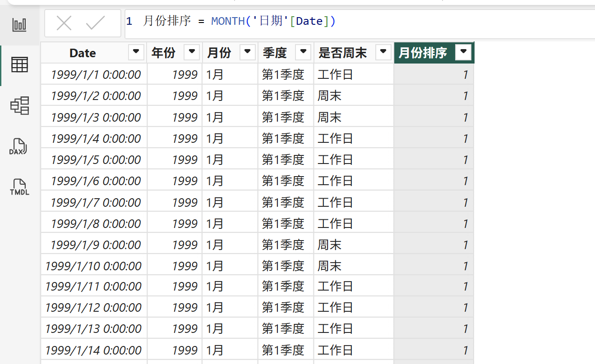Switch to Table view icon
Screen dimensions: 595x364
tap(19, 65)
